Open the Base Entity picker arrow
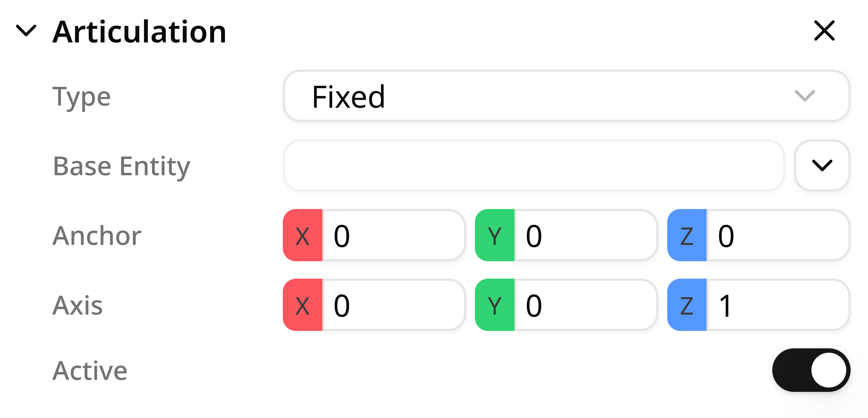This screenshot has width=868, height=418. coord(822,165)
